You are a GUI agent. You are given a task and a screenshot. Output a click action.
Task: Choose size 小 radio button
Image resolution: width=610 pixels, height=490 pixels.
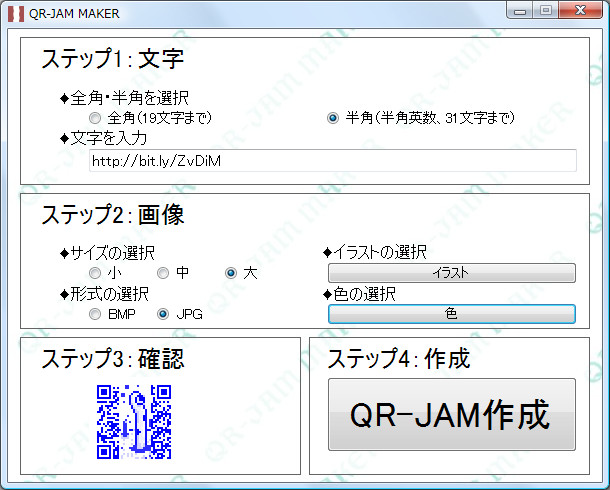[95, 273]
